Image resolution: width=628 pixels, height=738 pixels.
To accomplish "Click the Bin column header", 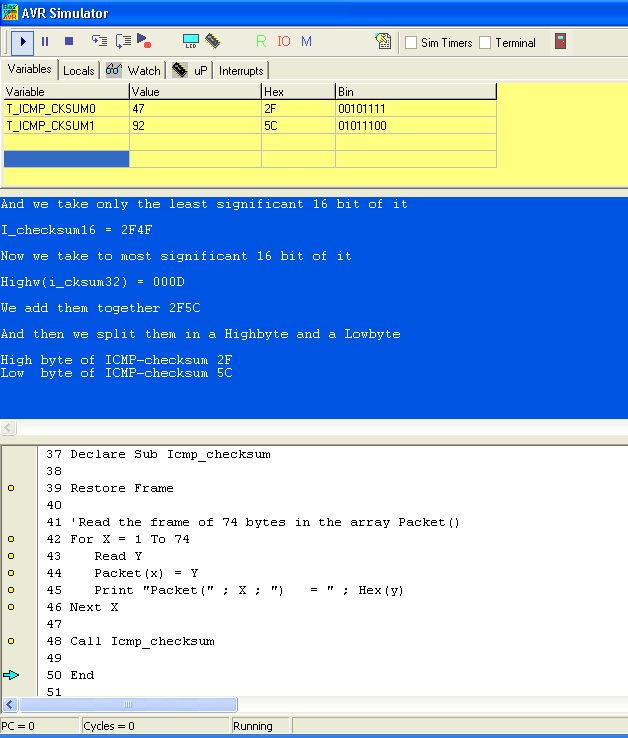I will pyautogui.click(x=416, y=91).
